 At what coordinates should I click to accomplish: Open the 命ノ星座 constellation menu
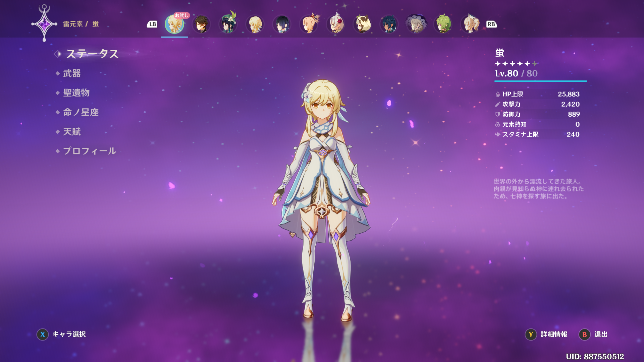[81, 112]
